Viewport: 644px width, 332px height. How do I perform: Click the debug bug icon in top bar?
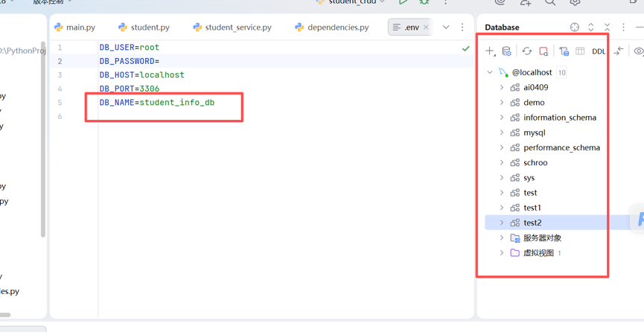click(x=424, y=2)
